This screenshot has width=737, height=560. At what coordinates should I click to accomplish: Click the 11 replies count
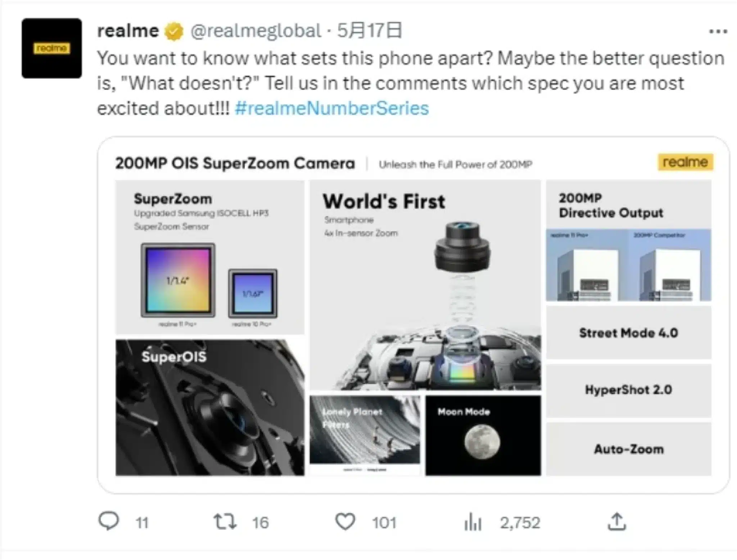pos(142,523)
